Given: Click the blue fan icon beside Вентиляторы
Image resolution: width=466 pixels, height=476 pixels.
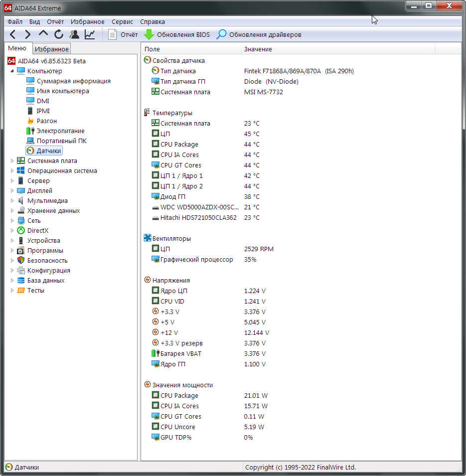Looking at the screenshot, I should [147, 238].
